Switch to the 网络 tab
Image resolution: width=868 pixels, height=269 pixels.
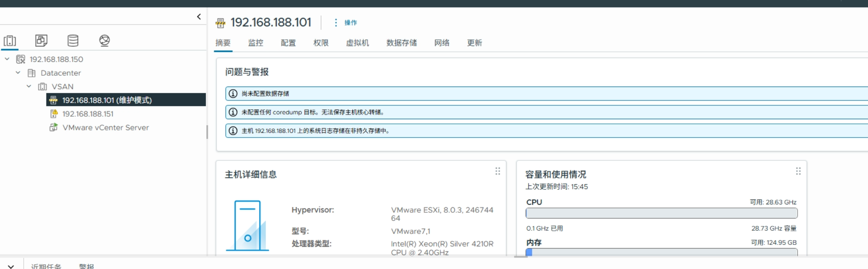coord(442,43)
